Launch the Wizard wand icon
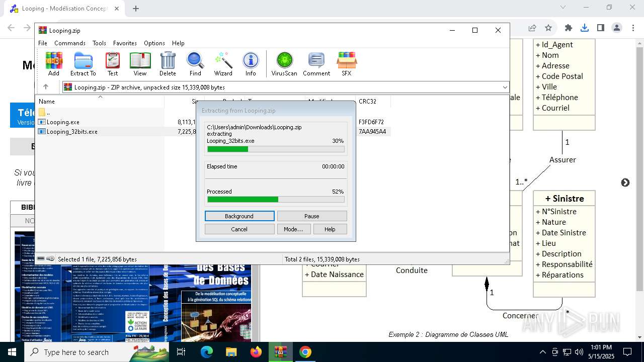The width and height of the screenshot is (644, 362). 223,64
